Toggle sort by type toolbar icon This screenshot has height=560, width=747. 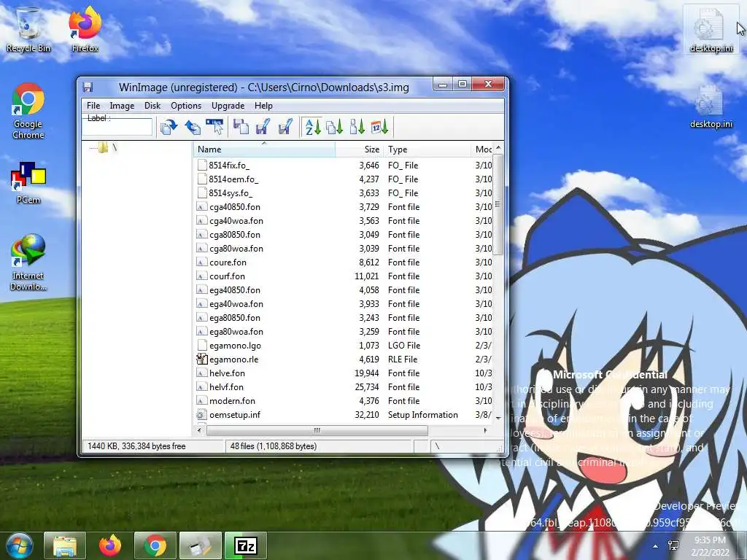(x=334, y=127)
